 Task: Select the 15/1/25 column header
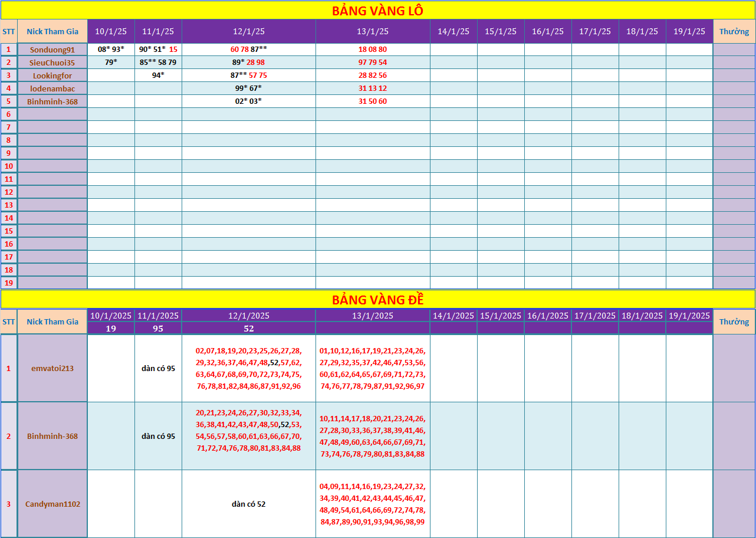501,31
